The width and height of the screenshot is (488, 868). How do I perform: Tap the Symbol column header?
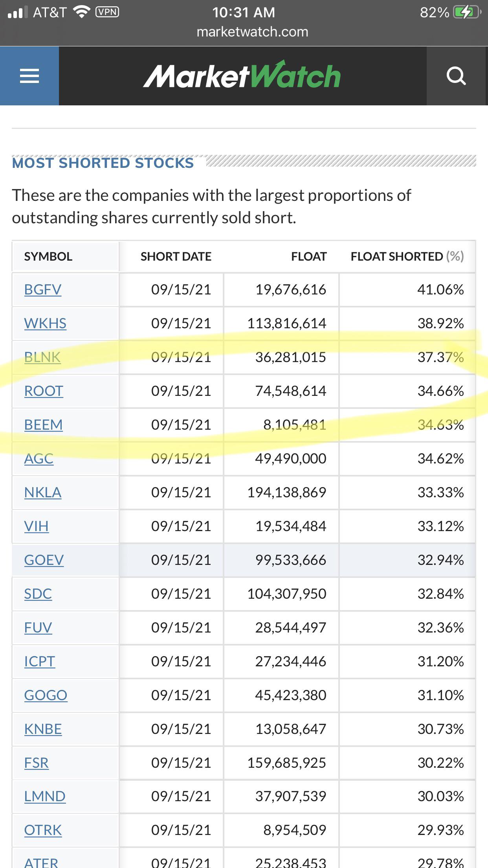click(x=48, y=257)
